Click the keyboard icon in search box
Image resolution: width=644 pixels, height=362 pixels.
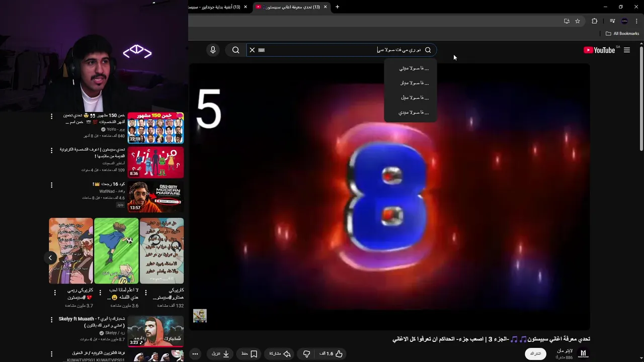261,50
